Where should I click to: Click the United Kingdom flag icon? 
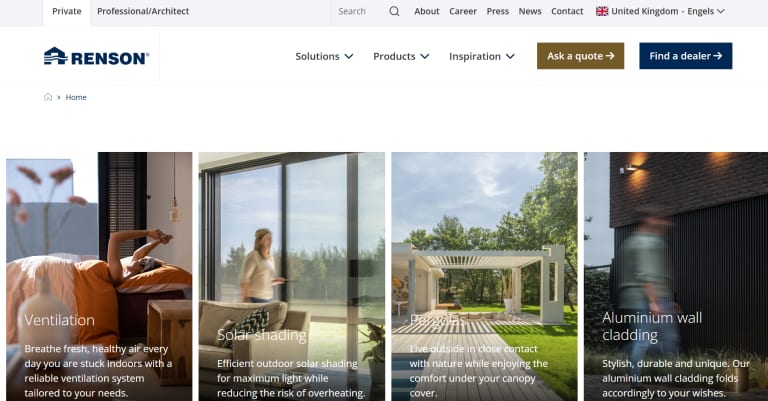tap(602, 11)
